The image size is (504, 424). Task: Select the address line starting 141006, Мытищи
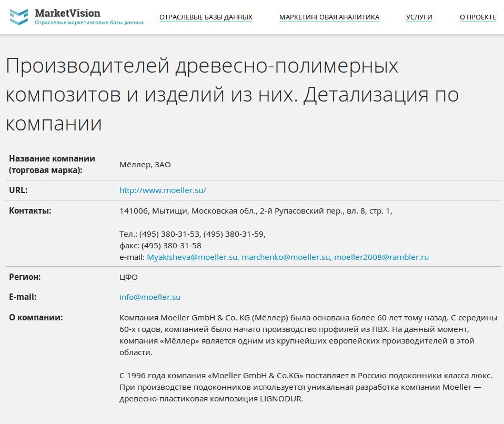[x=256, y=211]
